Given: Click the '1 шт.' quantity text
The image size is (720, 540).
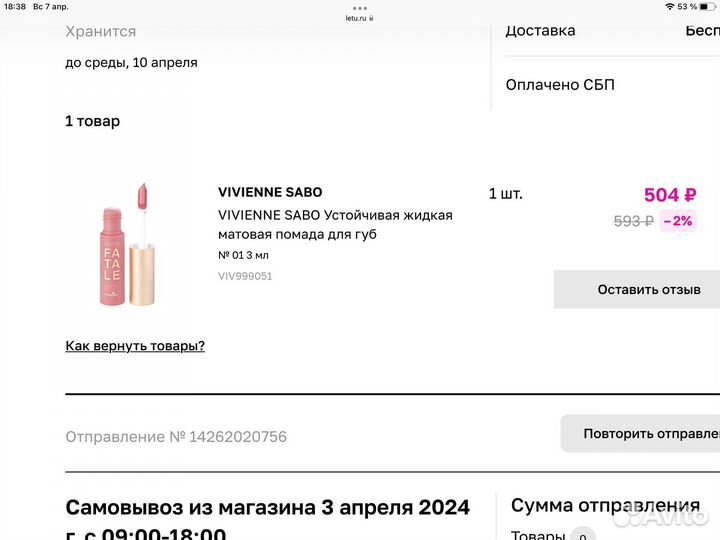Looking at the screenshot, I should click(506, 194).
